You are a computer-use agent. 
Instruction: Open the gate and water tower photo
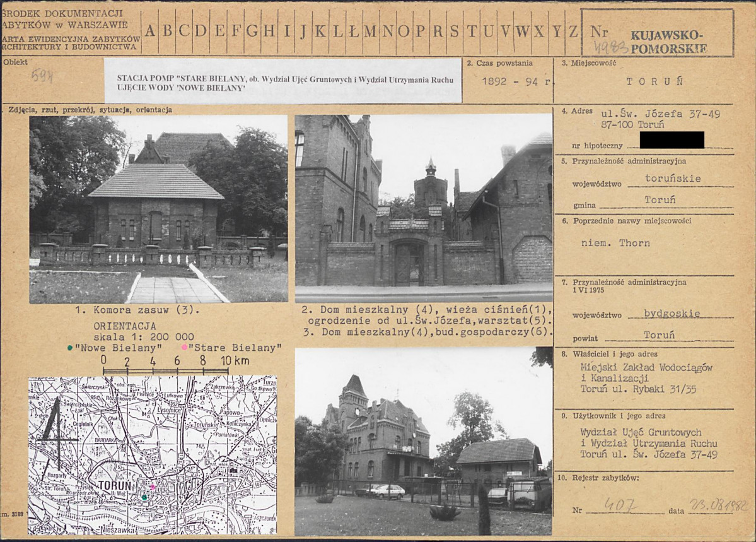(424, 208)
